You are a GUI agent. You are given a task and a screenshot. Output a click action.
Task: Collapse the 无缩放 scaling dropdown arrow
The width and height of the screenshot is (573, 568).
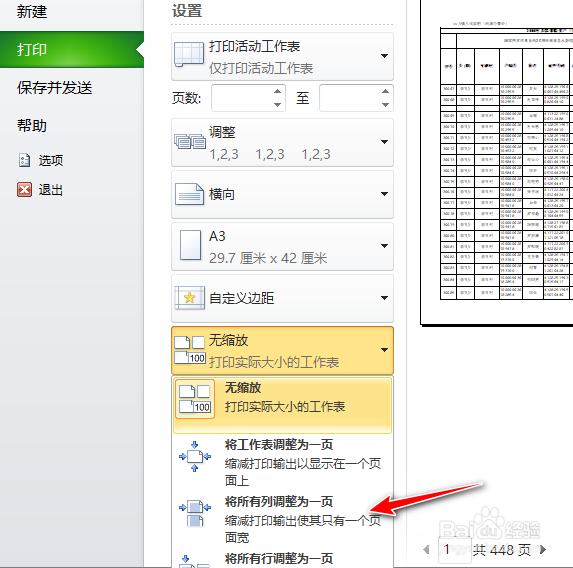pos(384,350)
